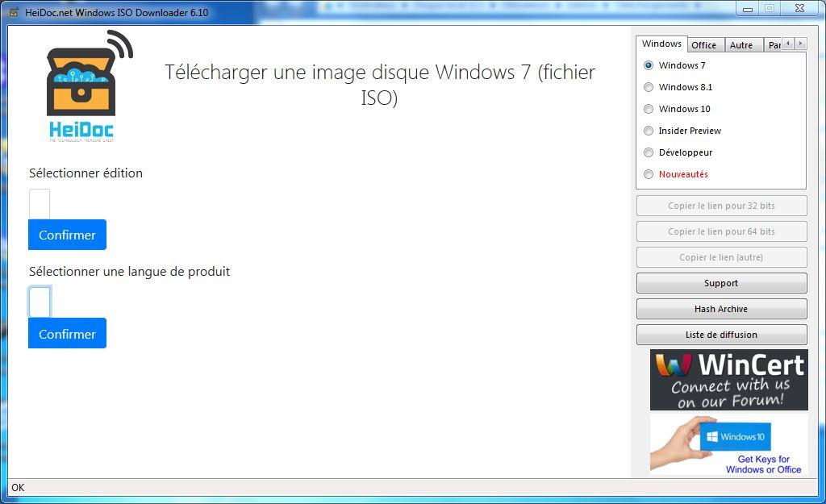Open the partially hidden Par tab

pos(774,45)
